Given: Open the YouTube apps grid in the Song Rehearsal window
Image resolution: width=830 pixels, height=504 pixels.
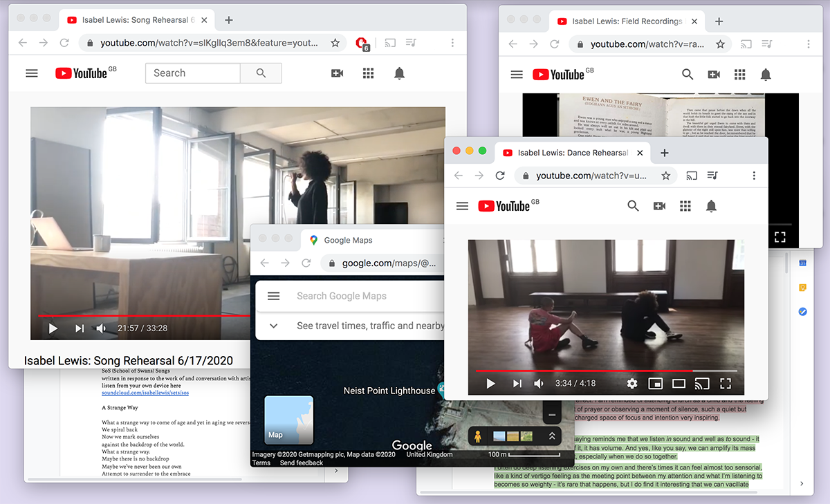Looking at the screenshot, I should [369, 73].
